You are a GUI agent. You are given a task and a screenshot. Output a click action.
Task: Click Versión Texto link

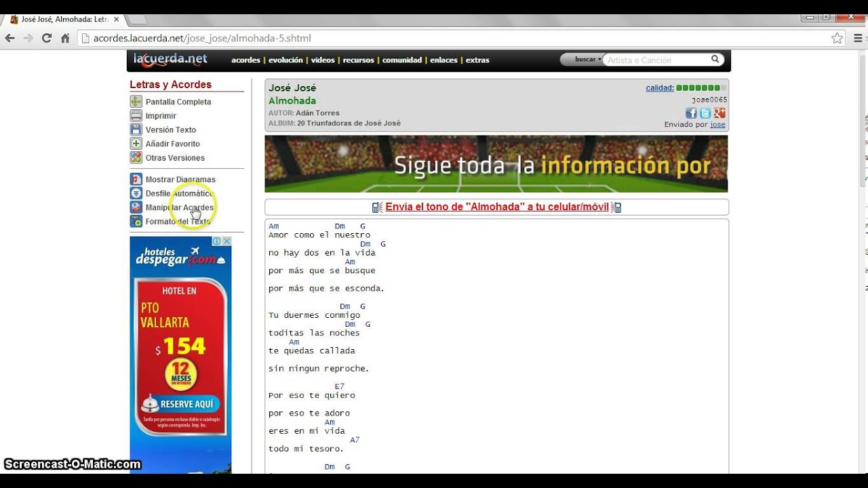pos(171,129)
